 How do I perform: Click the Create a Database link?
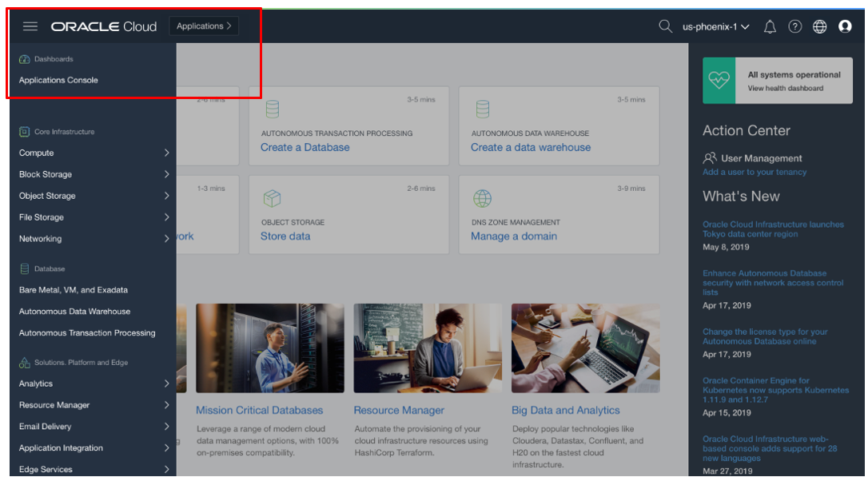click(x=305, y=147)
